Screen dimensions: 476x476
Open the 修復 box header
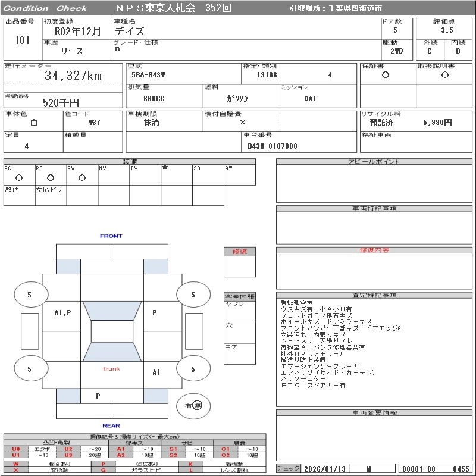click(x=239, y=252)
